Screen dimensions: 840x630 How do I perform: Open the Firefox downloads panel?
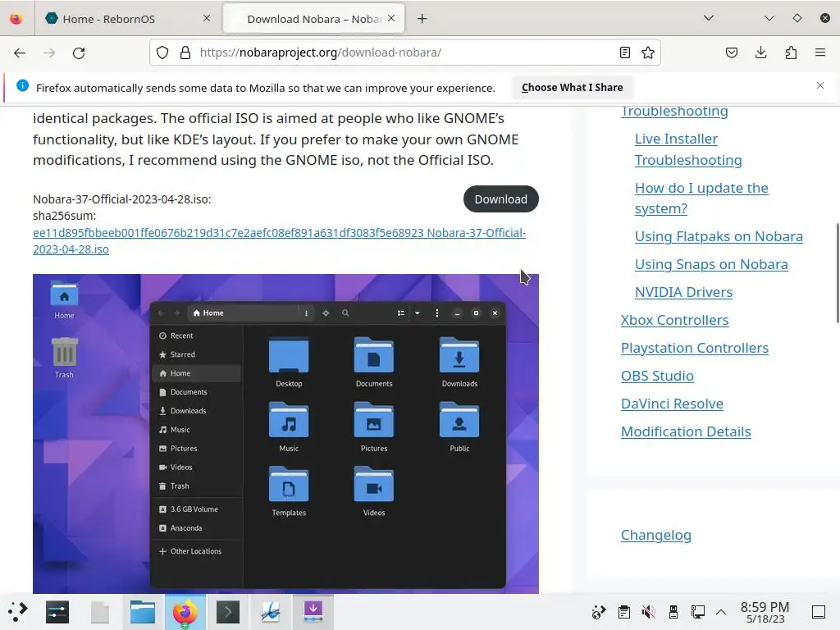coord(760,52)
